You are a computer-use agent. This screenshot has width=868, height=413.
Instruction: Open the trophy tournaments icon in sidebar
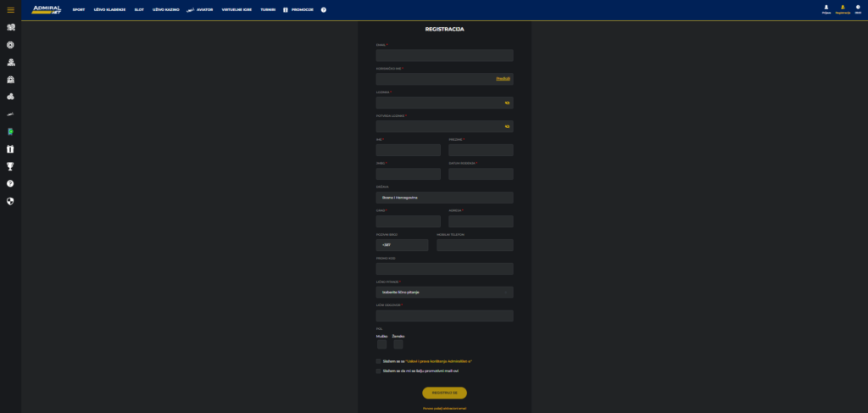pos(10,166)
